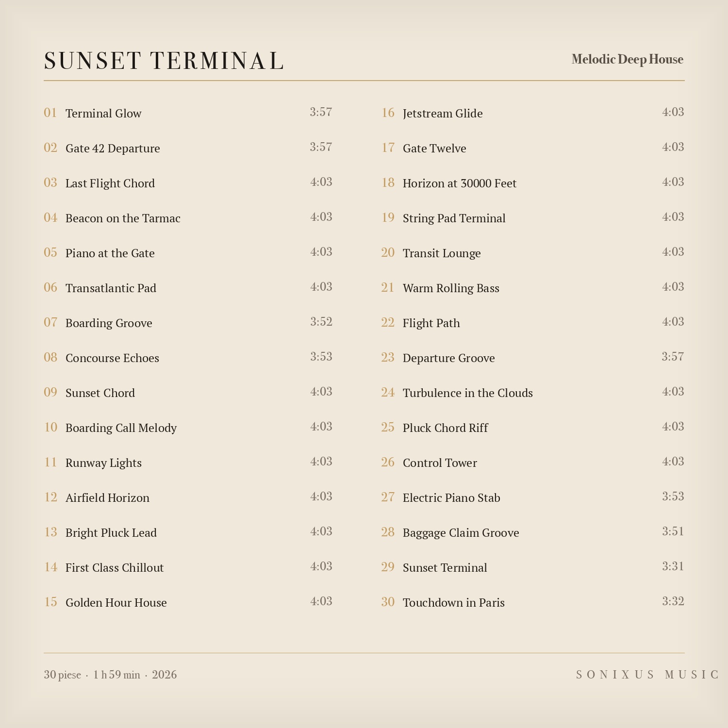
Task: Click Golden Hour House
Action: click(116, 602)
